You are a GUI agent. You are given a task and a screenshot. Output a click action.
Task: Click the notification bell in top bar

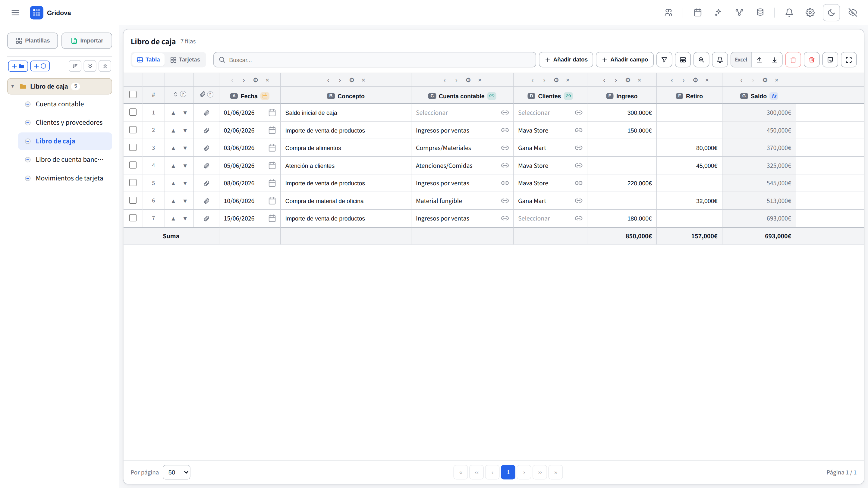[789, 13]
